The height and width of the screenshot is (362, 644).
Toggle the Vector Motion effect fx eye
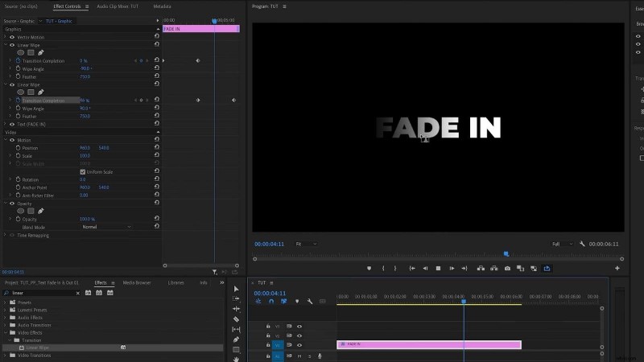tap(12, 37)
